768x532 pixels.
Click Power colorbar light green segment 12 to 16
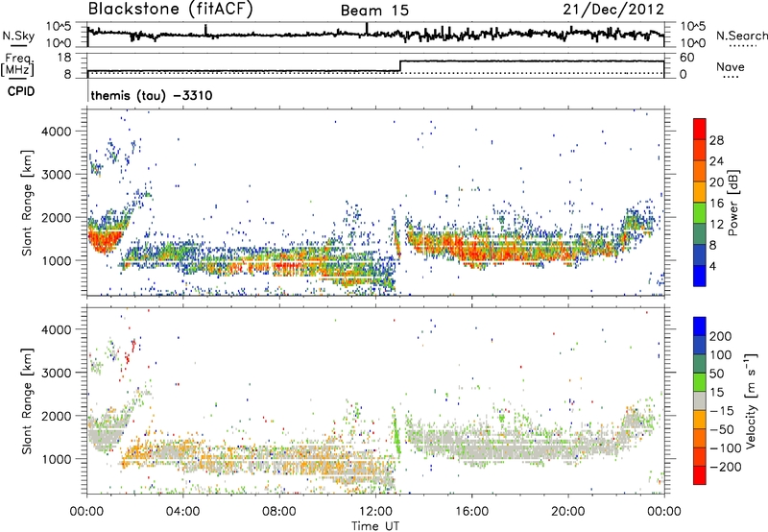(x=700, y=213)
